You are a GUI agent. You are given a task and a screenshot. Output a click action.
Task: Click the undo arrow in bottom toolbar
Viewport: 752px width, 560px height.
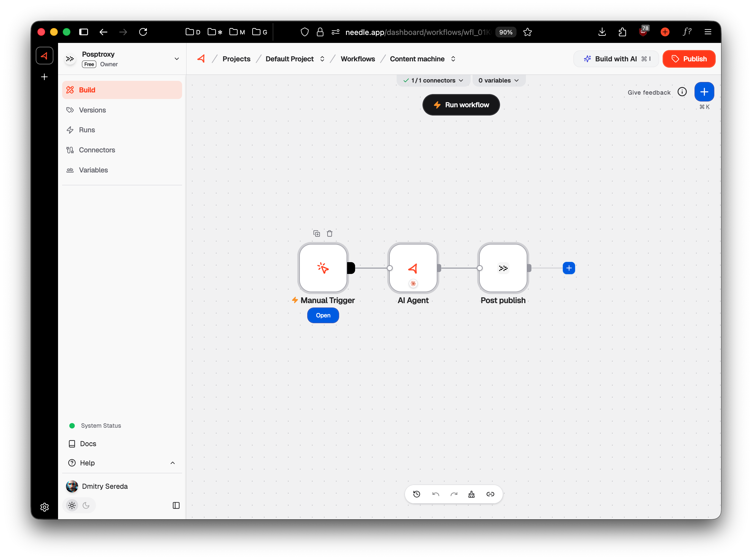pyautogui.click(x=435, y=494)
